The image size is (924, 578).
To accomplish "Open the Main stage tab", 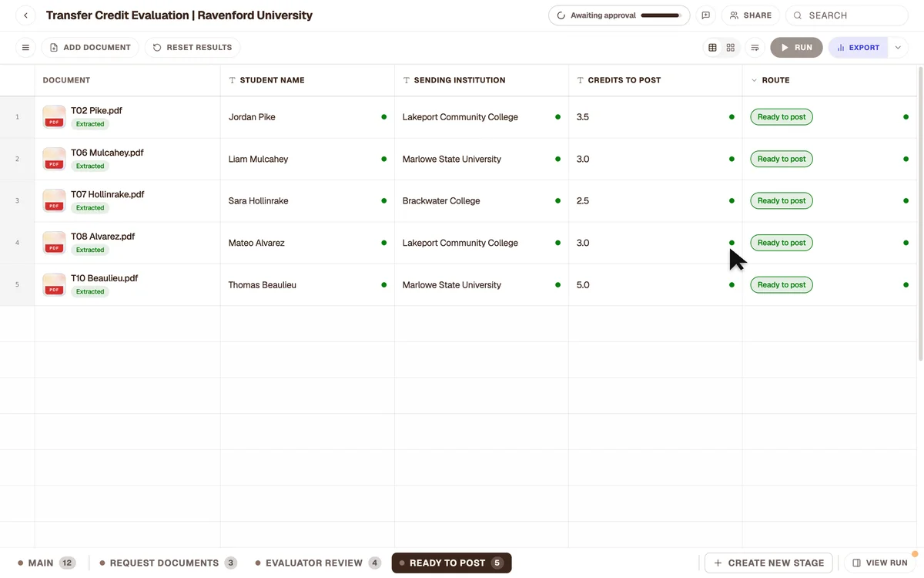I will (x=46, y=563).
